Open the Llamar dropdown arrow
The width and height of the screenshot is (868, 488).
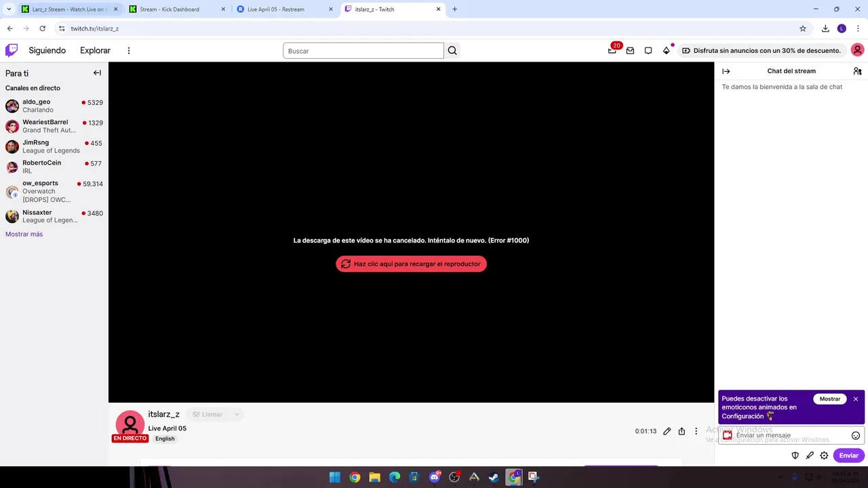pyautogui.click(x=237, y=414)
